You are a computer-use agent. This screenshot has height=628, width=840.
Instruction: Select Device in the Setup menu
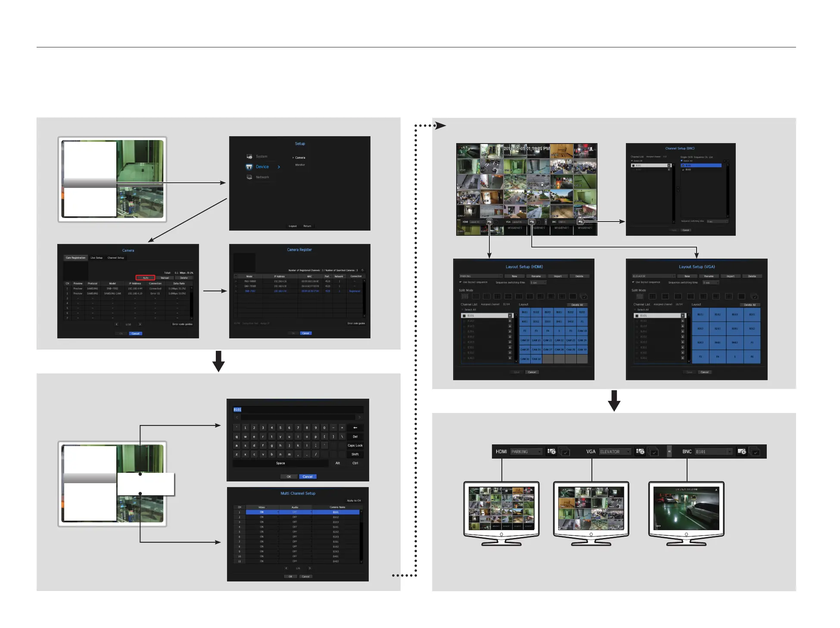coord(262,167)
